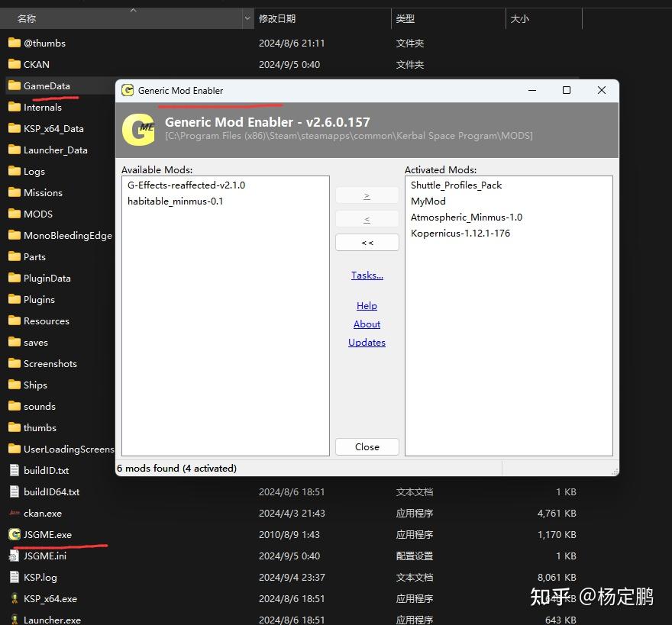The width and height of the screenshot is (672, 625).
Task: Open the name column filter dropdown
Action: point(246,17)
